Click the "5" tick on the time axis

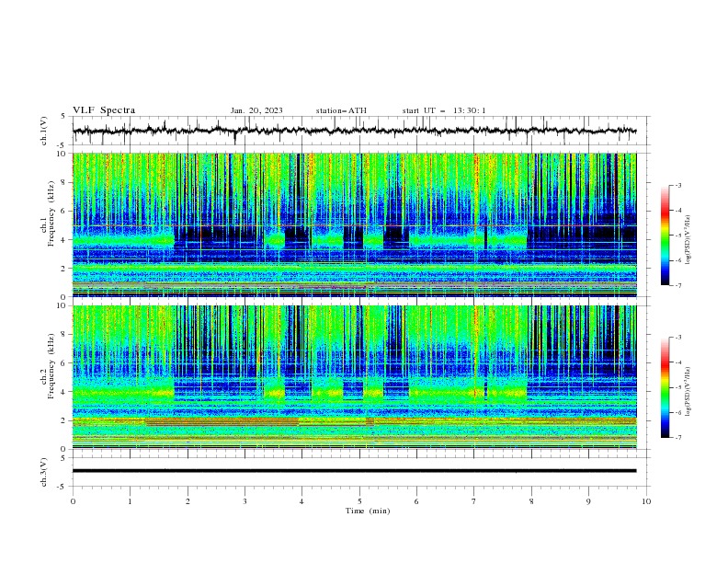[359, 501]
